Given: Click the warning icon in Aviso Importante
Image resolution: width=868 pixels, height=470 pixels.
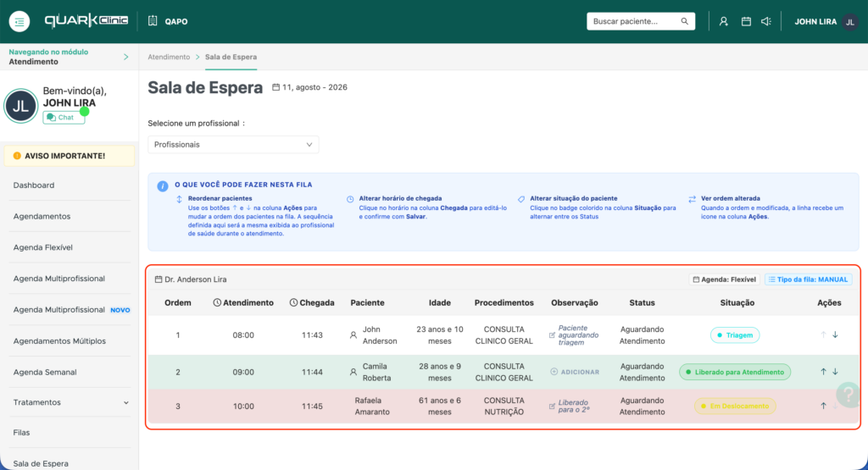Looking at the screenshot, I should [x=17, y=156].
